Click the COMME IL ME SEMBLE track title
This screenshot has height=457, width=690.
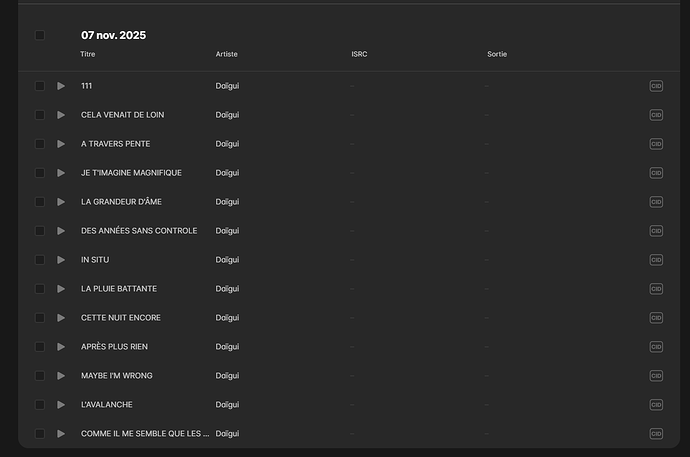click(145, 434)
